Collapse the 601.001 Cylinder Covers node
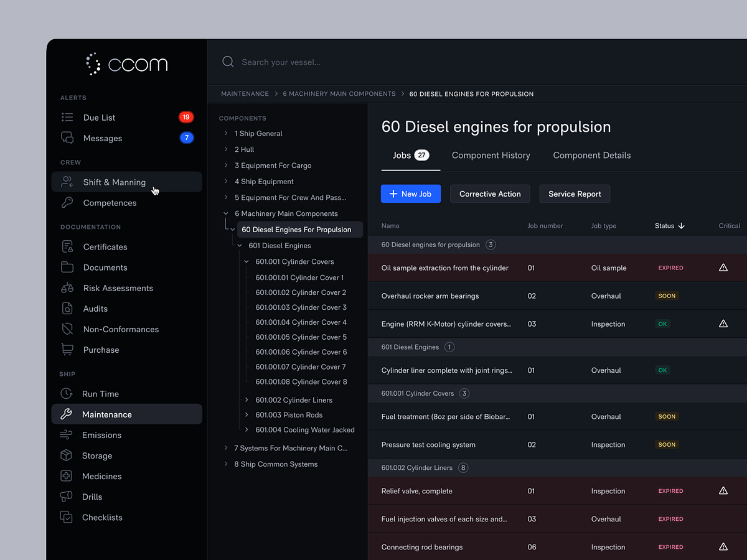The width and height of the screenshot is (747, 560). (x=247, y=262)
